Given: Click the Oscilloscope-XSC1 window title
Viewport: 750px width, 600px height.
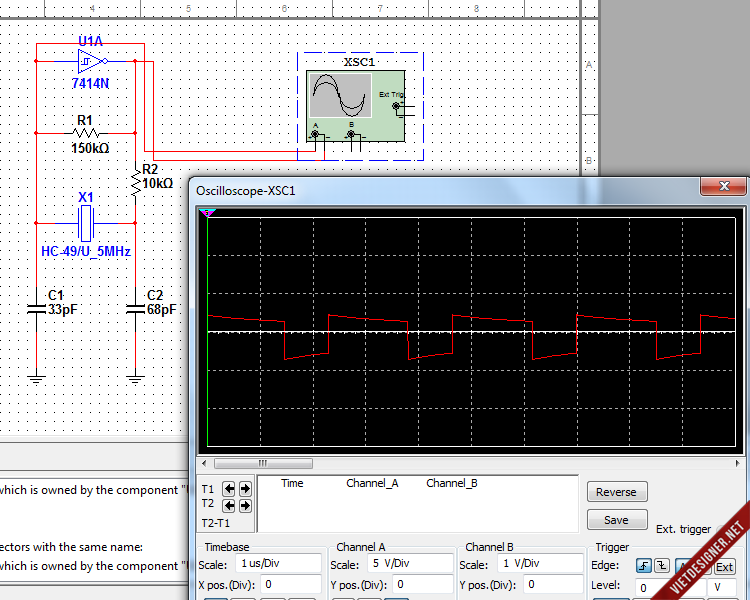Looking at the screenshot, I should pos(246,191).
